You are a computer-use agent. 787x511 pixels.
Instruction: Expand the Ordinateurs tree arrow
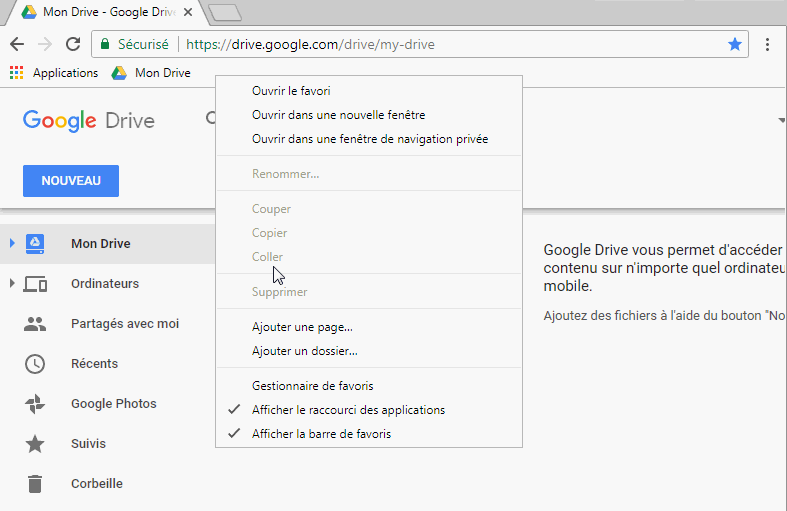[x=12, y=284]
